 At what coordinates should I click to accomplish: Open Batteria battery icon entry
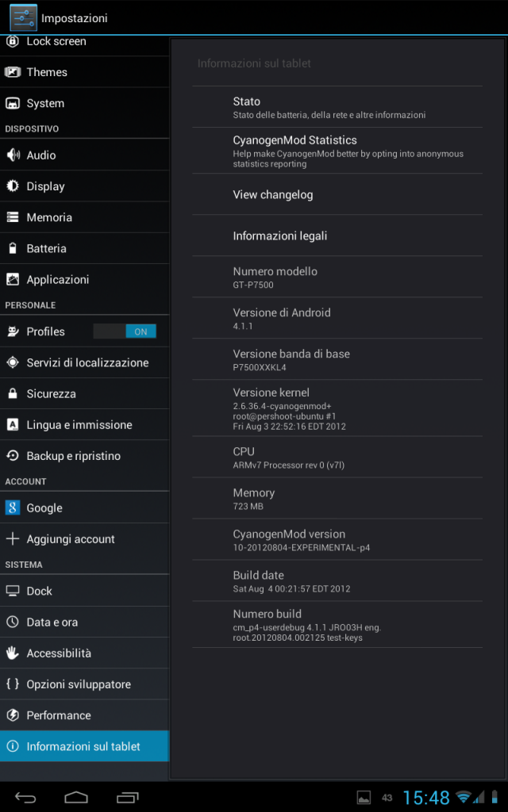coord(13,248)
